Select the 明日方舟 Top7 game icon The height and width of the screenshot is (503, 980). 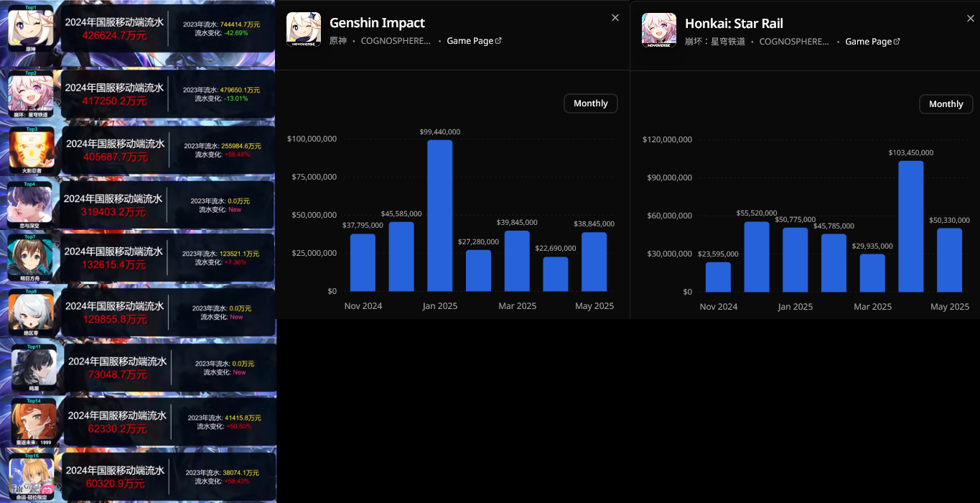click(30, 258)
